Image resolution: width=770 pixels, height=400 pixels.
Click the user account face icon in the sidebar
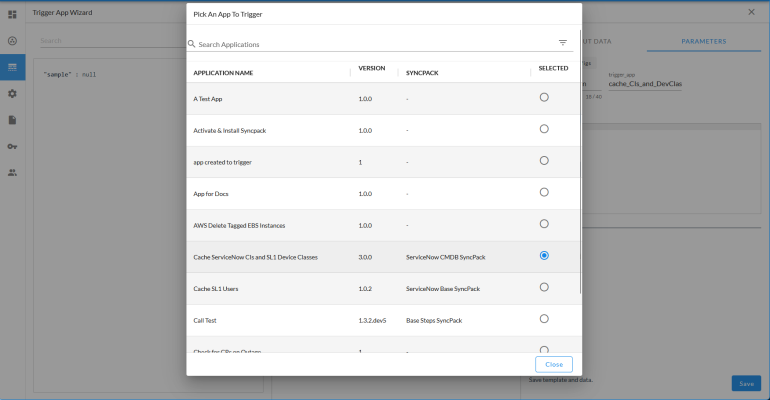coord(12,41)
